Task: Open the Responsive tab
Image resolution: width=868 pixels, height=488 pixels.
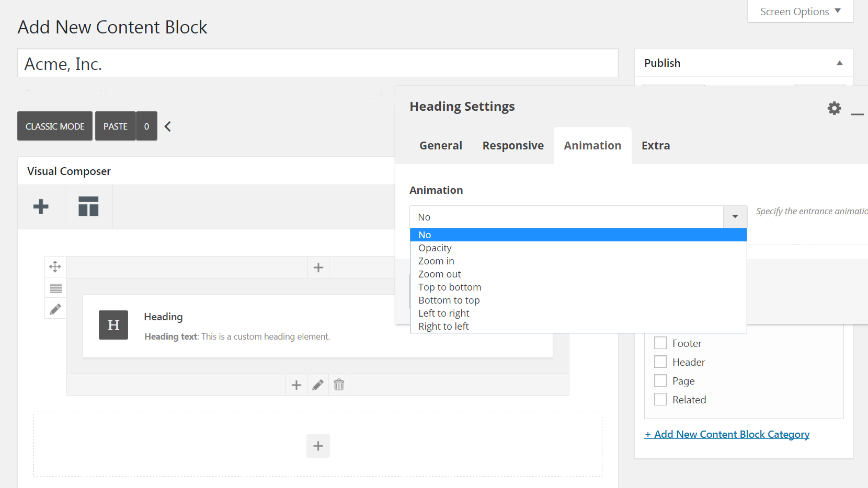Action: coord(513,146)
